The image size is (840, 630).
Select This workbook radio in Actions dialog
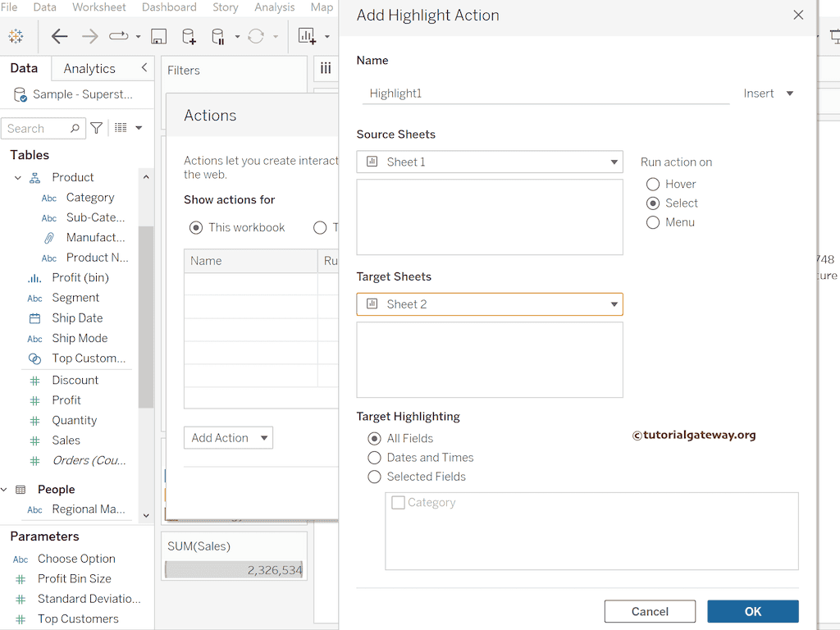point(196,228)
